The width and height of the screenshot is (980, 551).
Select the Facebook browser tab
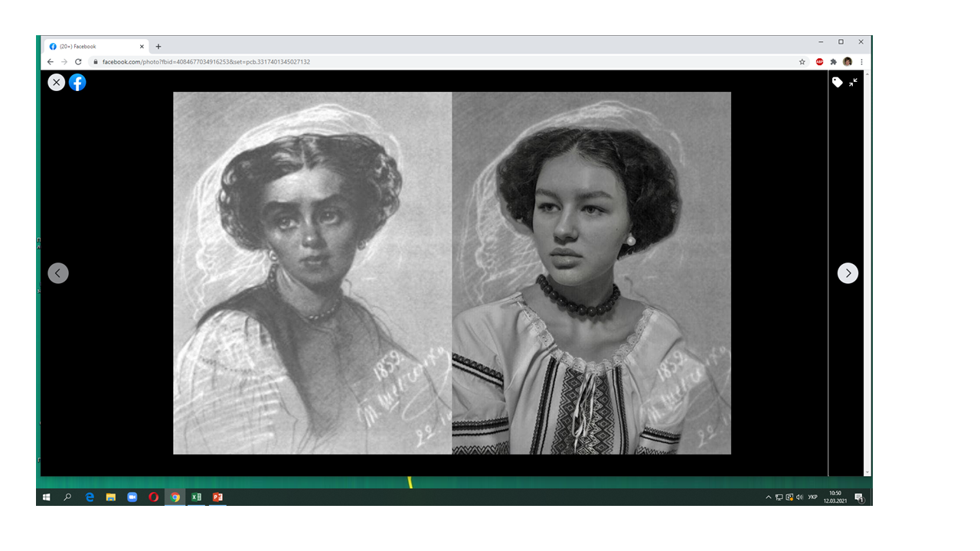point(92,47)
